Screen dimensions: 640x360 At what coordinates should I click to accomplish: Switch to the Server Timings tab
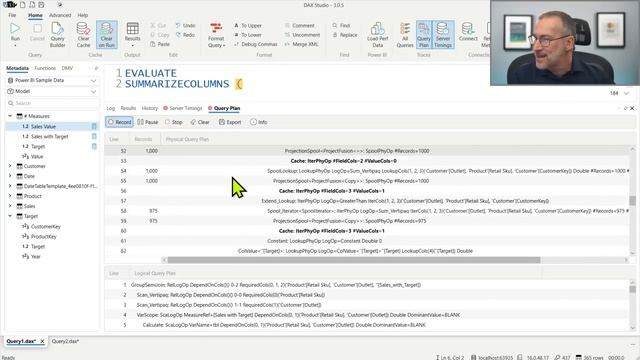(x=182, y=108)
